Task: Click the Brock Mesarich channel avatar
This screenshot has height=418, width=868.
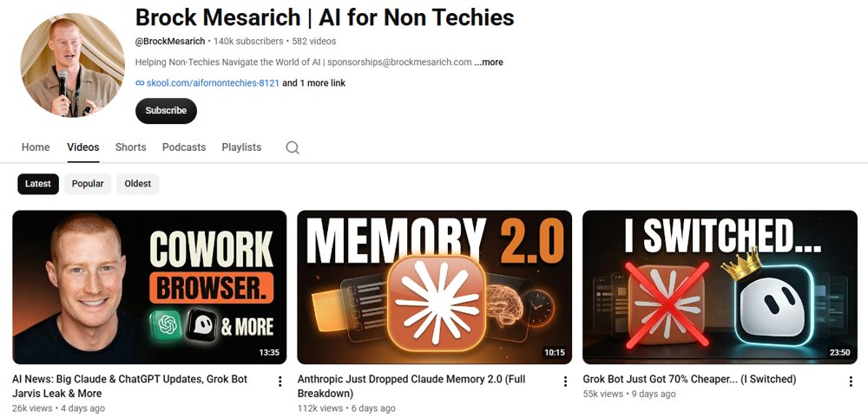Action: coord(73,65)
